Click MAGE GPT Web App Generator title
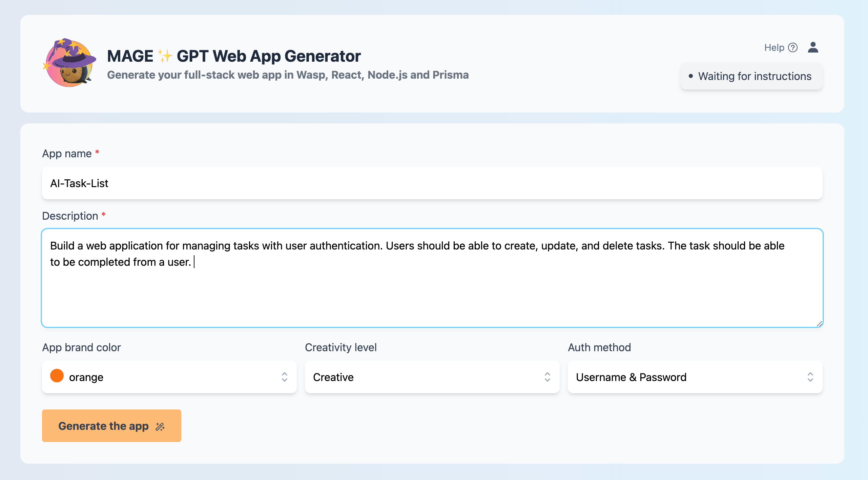This screenshot has width=868, height=480. point(234,56)
